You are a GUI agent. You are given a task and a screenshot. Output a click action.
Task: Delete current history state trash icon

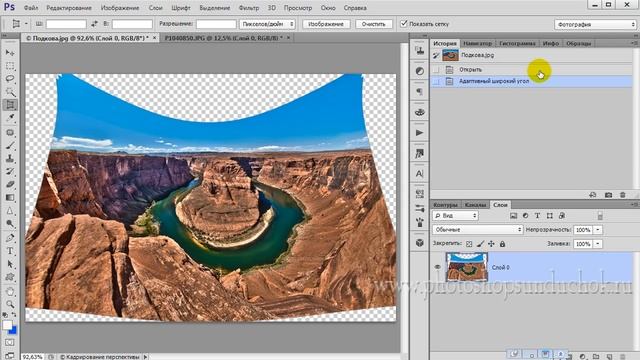pos(622,195)
